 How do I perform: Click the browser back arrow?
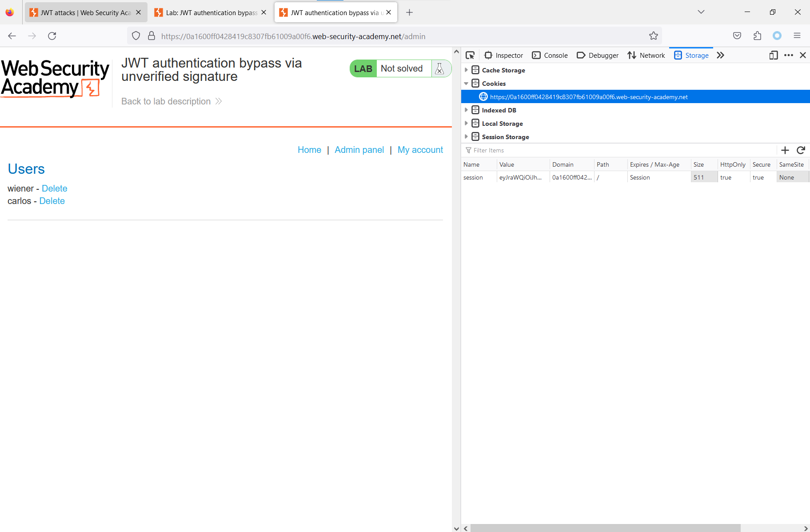pyautogui.click(x=12, y=36)
